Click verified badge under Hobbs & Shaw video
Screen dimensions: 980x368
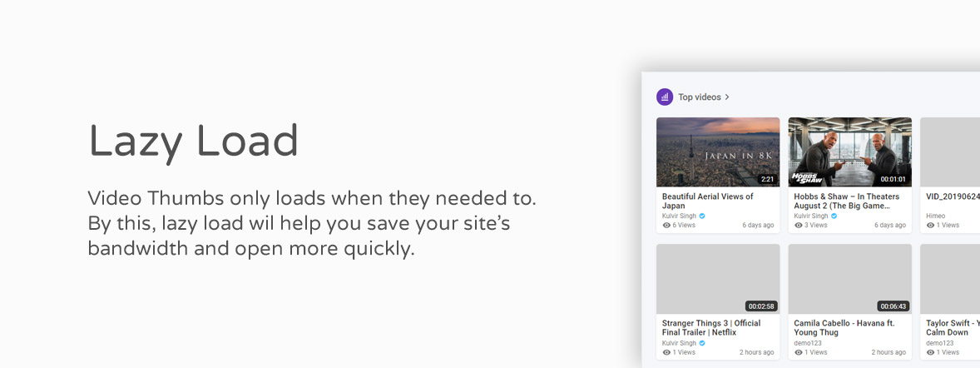point(834,216)
